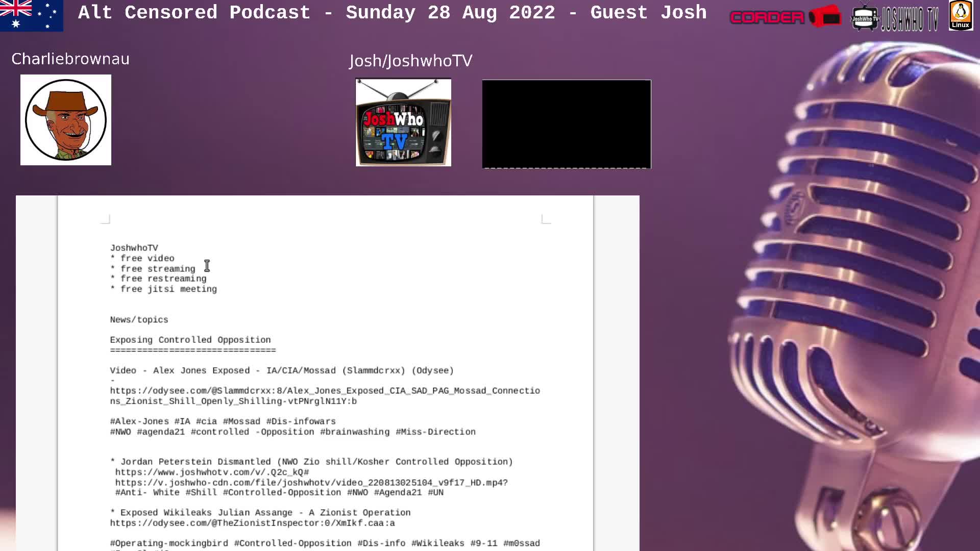980x551 pixels.
Task: Click 'Exposed Wikileaks Julian Assange' line
Action: point(260,513)
